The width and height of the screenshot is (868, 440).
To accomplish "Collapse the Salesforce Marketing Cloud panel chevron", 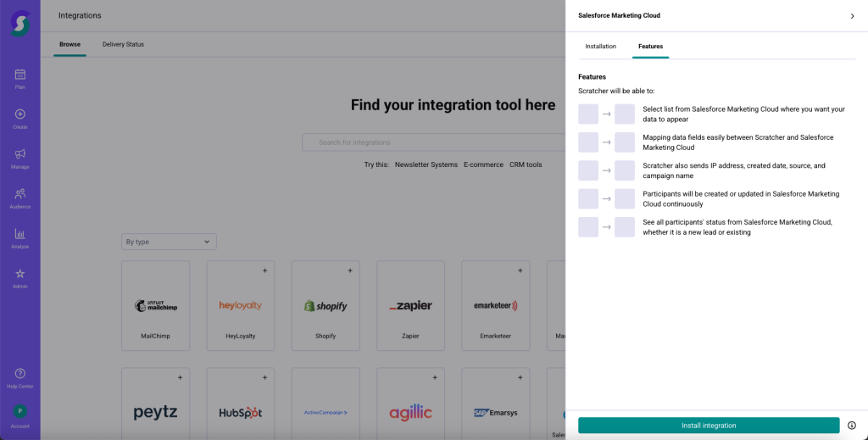I will (x=852, y=16).
